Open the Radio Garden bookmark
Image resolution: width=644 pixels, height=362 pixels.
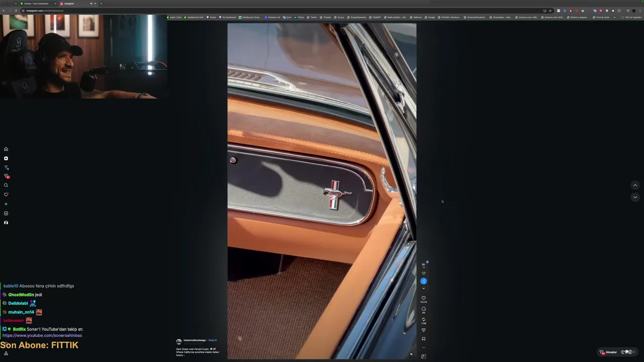(395, 18)
